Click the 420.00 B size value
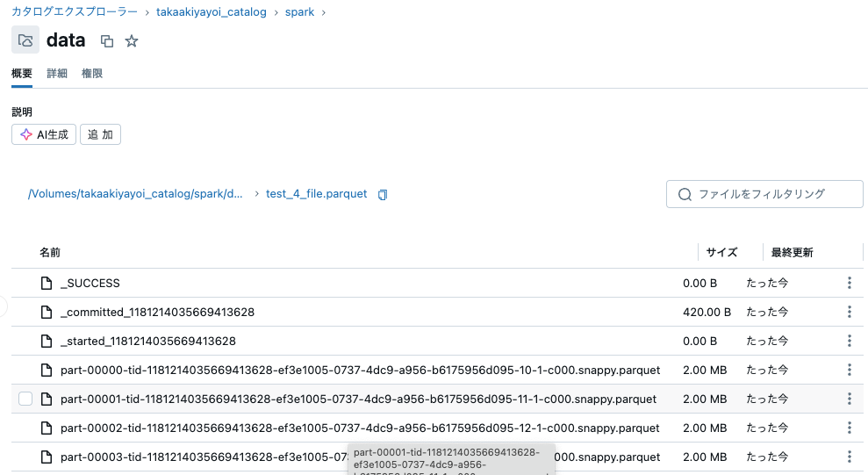868x475 pixels. 707,312
